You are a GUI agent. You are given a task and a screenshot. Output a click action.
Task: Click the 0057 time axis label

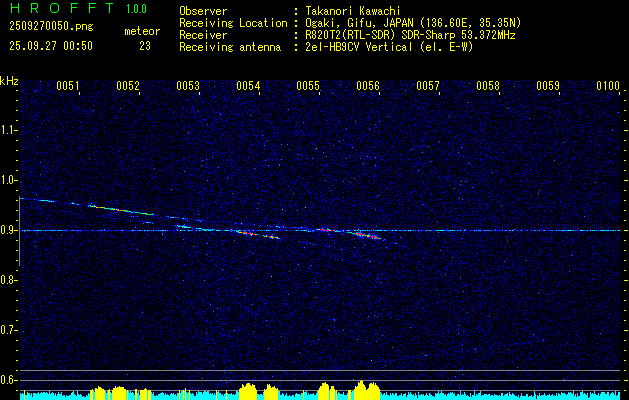428,86
